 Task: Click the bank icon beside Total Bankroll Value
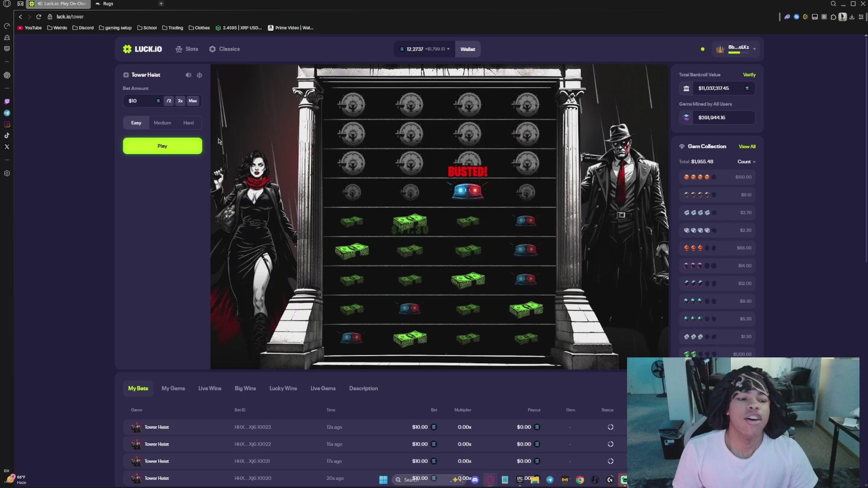[686, 89]
